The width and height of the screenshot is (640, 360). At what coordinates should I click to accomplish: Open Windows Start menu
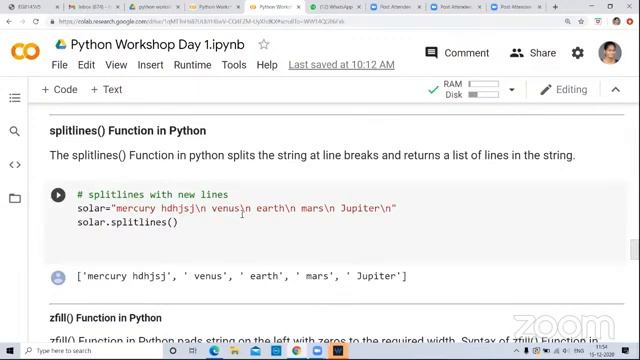[x=10, y=351]
